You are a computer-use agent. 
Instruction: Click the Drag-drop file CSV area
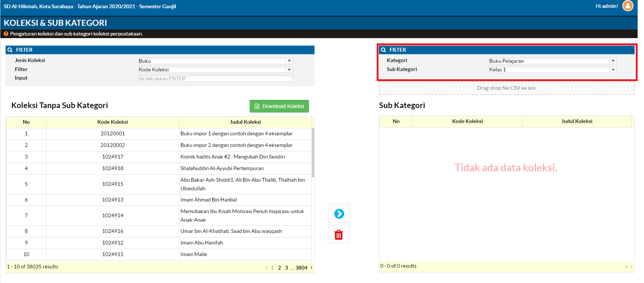tap(507, 88)
